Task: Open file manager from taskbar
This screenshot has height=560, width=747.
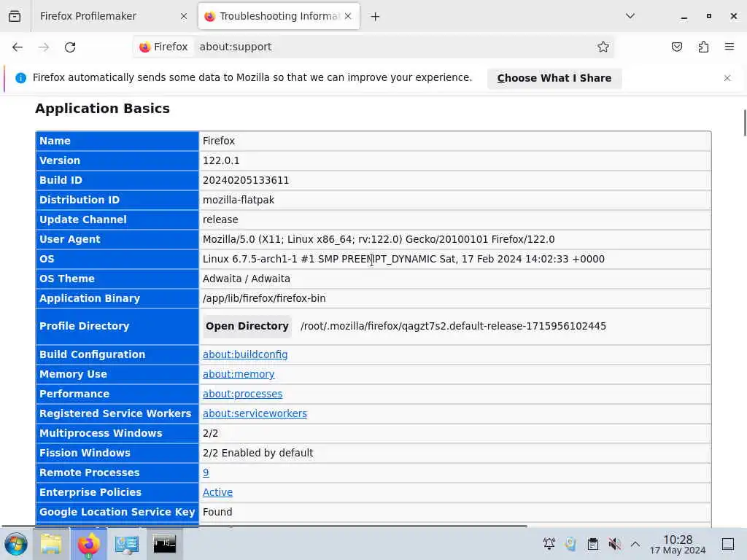Action: (51, 544)
